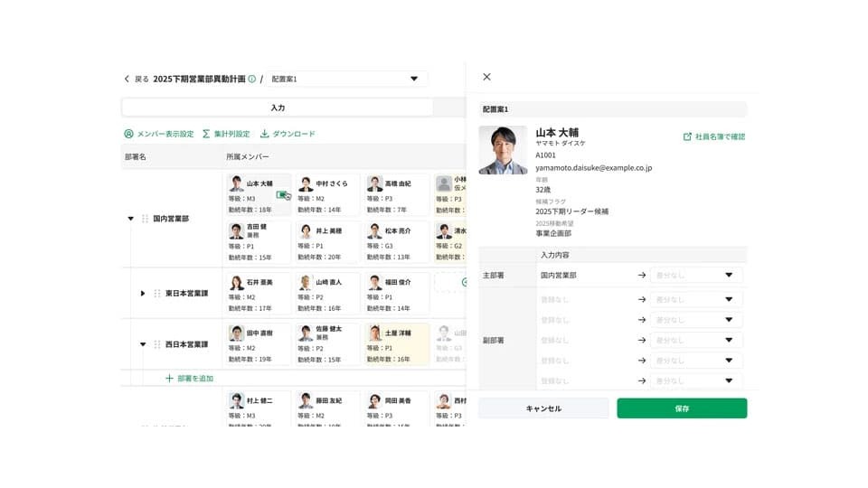Click キャンセル button
The width and height of the screenshot is (868, 488).
click(x=543, y=408)
